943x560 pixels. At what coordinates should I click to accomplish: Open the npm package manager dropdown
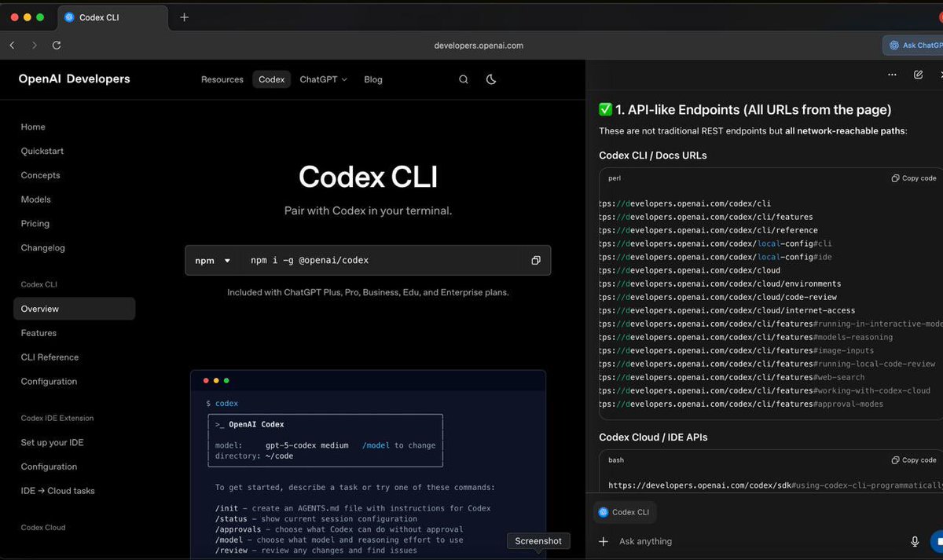click(211, 260)
